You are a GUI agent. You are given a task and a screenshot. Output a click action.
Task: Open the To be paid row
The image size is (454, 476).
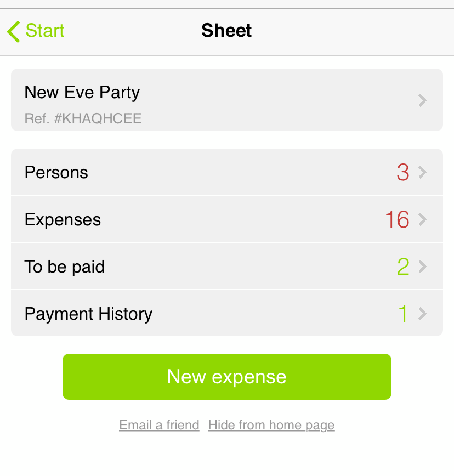[x=227, y=266]
